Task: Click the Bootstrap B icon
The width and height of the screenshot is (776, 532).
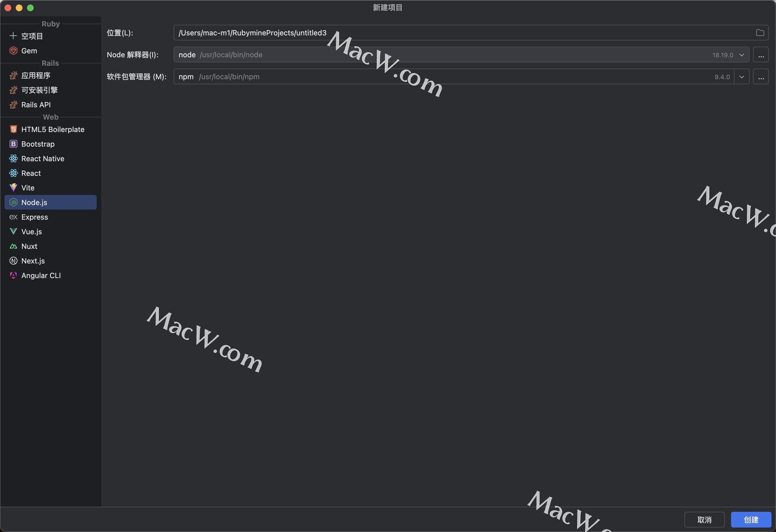Action: [x=13, y=144]
